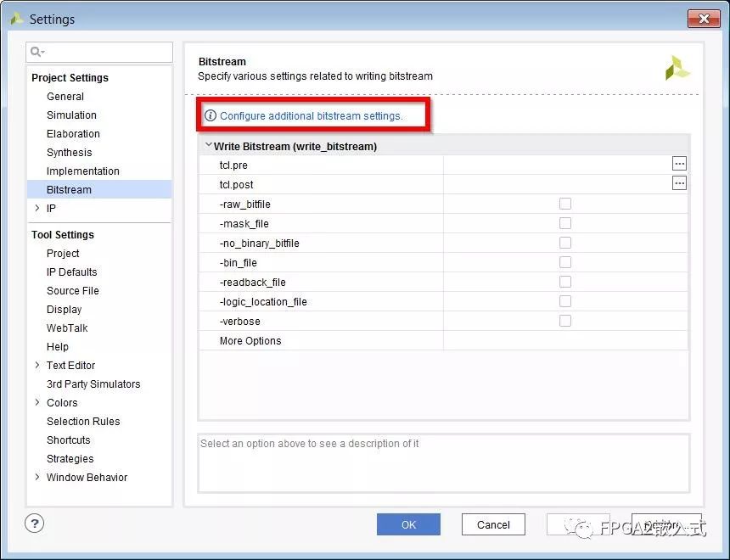Open Project under Tool Settings
This screenshot has height=560, width=730.
click(x=63, y=253)
